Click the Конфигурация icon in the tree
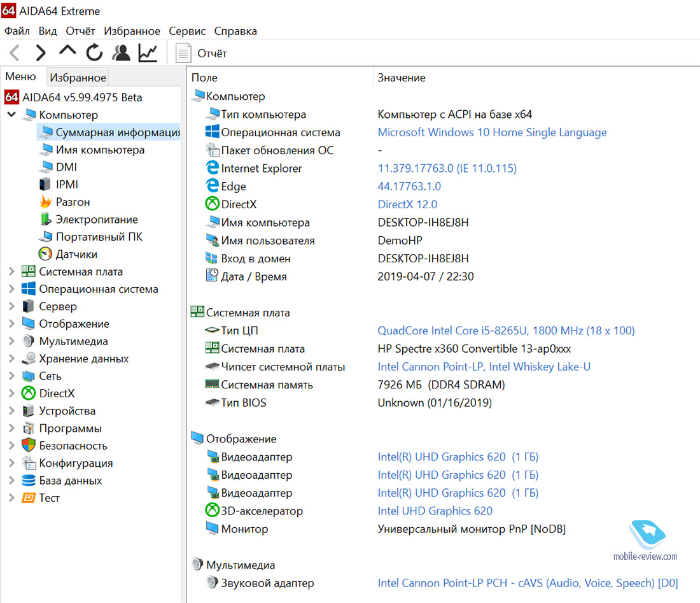This screenshot has height=603, width=700. (x=29, y=463)
